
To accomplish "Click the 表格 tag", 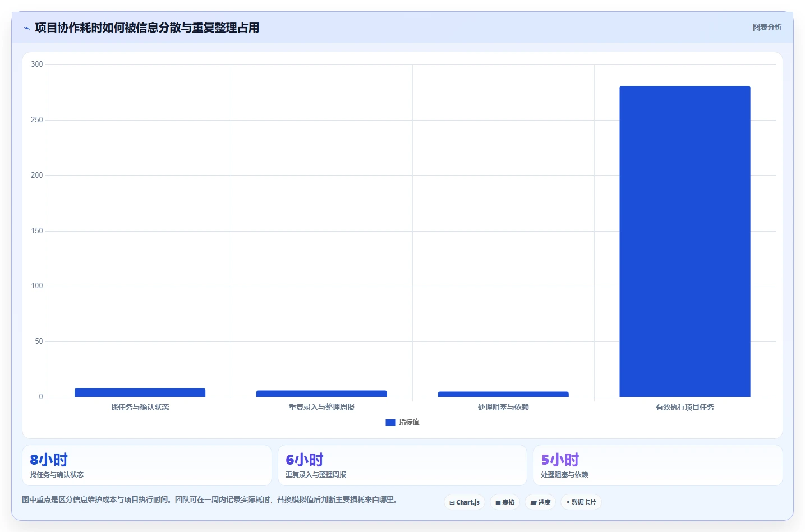I will (505, 502).
